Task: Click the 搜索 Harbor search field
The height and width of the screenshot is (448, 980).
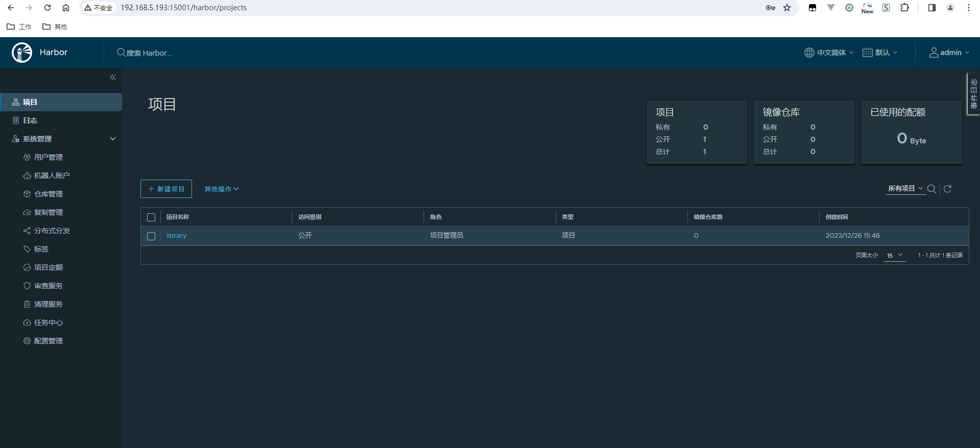Action: coord(149,53)
